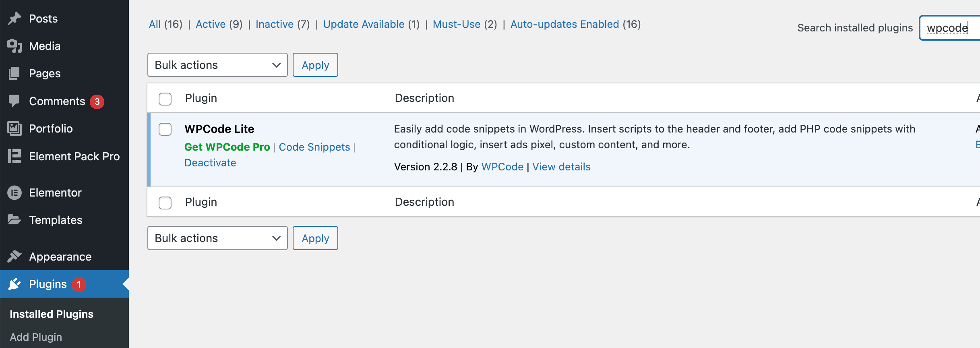
Task: Open the Must-Use plugins list
Action: click(457, 24)
